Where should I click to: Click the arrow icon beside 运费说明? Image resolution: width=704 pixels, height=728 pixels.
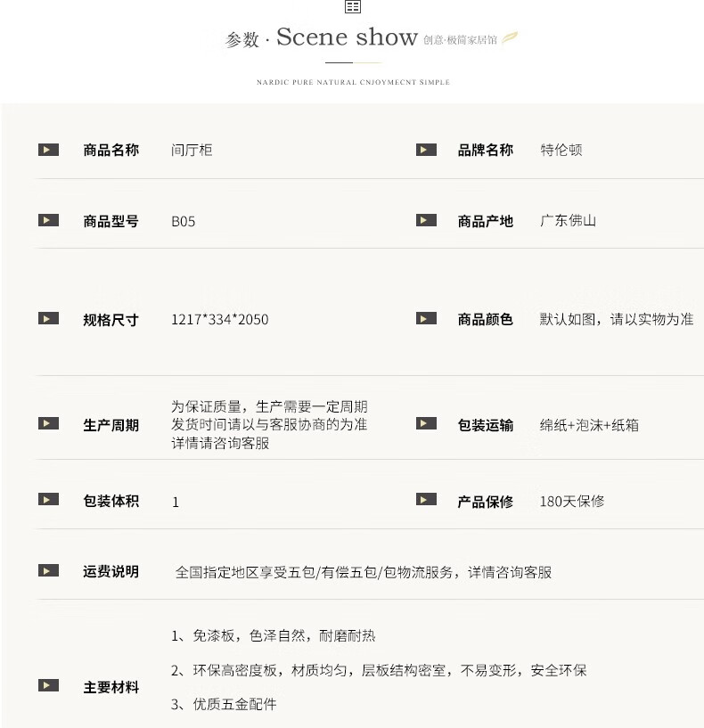click(48, 570)
